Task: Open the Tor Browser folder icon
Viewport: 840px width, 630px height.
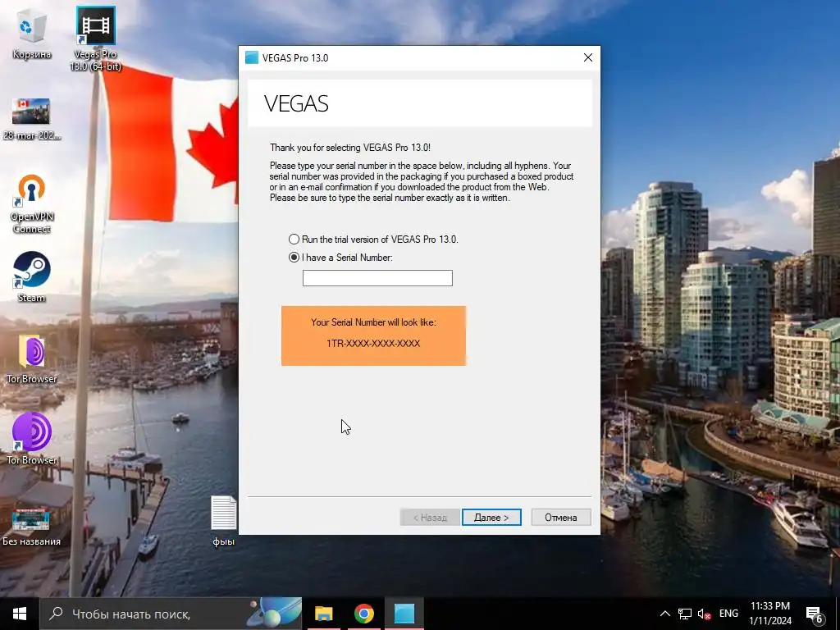Action: click(x=32, y=359)
